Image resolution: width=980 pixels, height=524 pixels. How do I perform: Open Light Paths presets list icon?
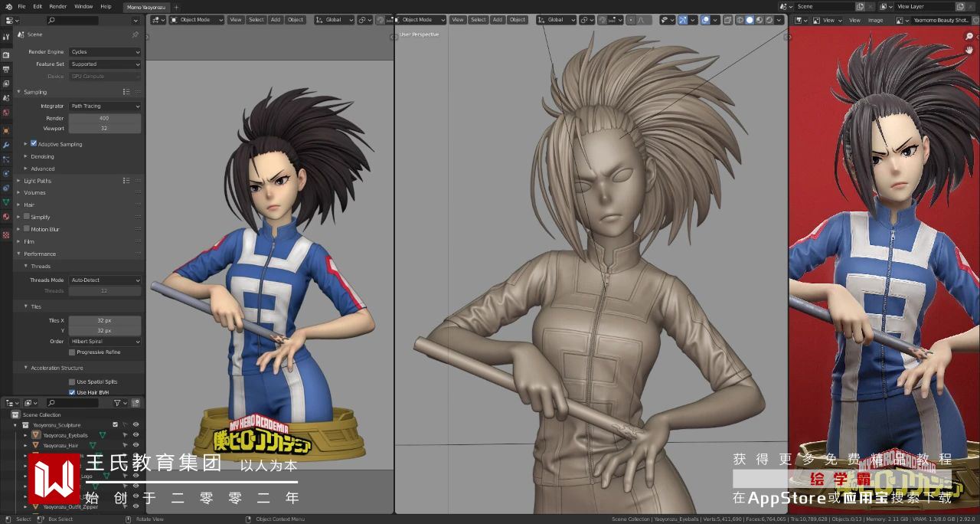point(127,181)
